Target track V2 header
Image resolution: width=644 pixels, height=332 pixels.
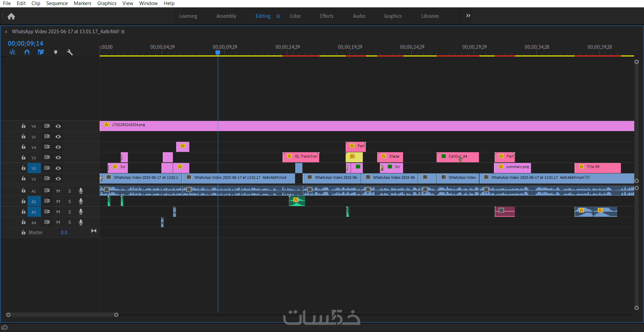coord(34,168)
